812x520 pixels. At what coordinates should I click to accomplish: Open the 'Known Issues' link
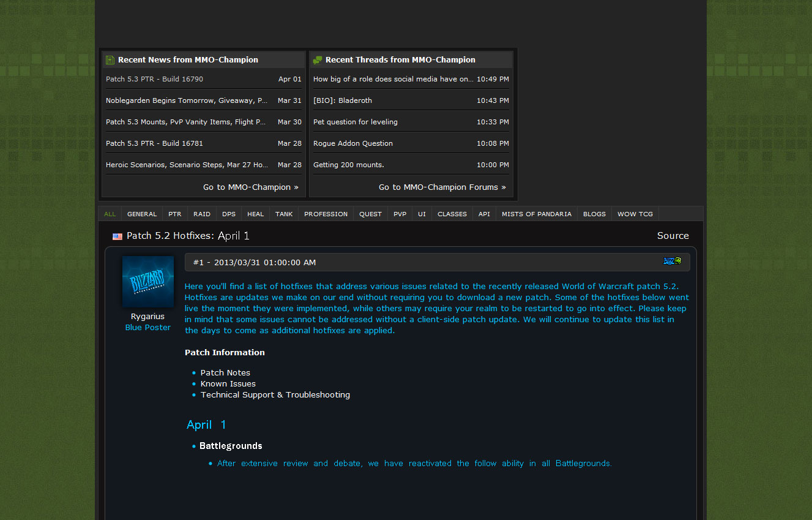click(x=228, y=383)
